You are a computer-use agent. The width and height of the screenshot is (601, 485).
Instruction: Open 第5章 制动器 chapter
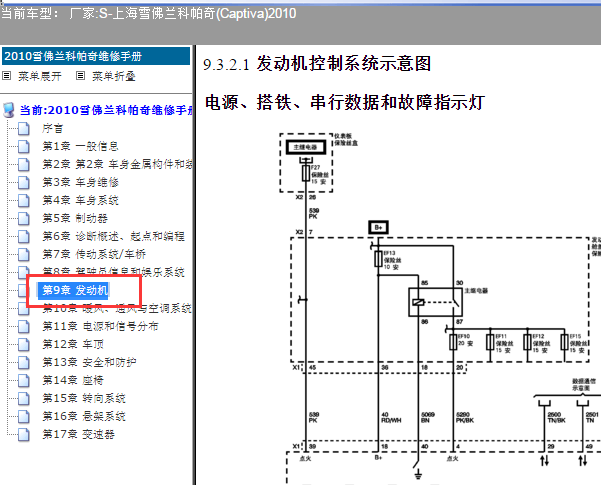pos(75,218)
